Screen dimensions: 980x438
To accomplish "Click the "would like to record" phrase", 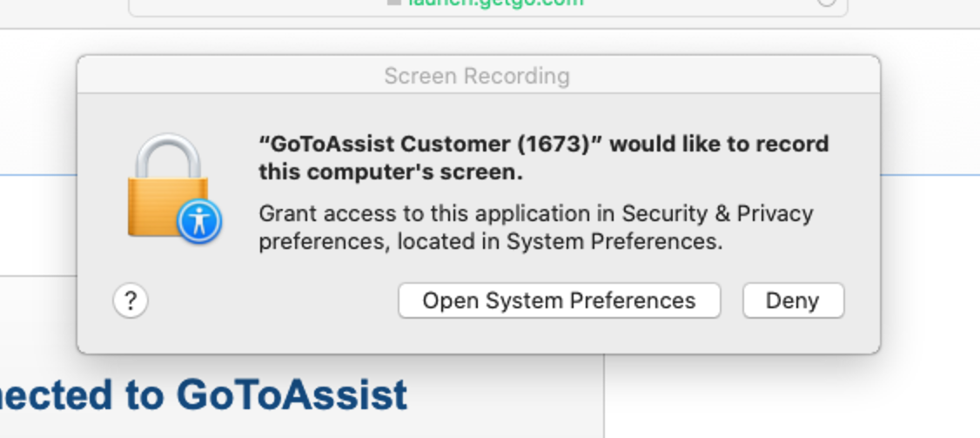I will 720,144.
